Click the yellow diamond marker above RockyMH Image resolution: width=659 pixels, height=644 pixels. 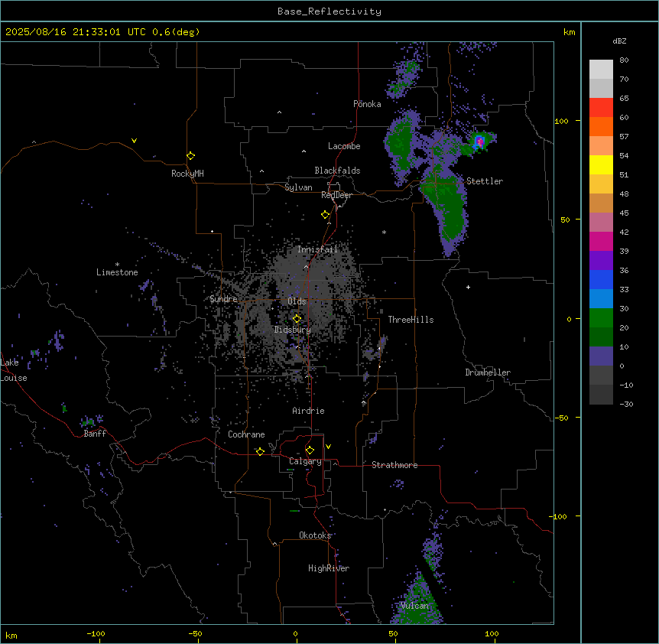190,155
